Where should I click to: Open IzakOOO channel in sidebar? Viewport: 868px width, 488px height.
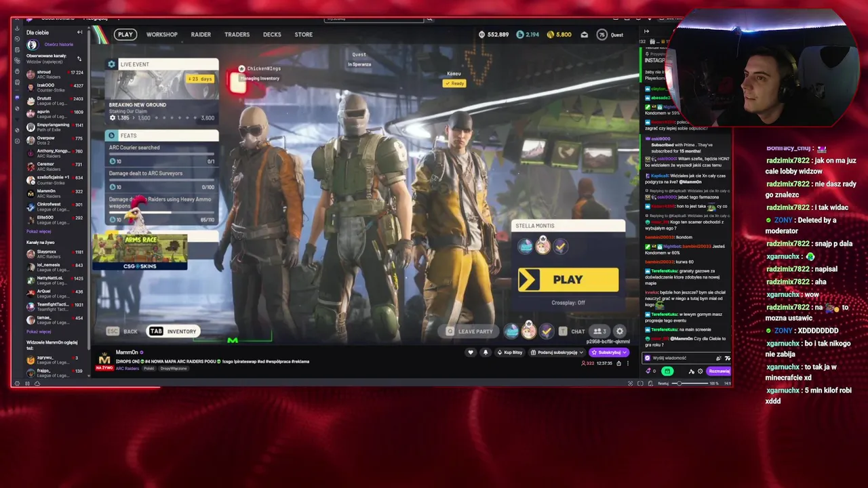pos(54,87)
